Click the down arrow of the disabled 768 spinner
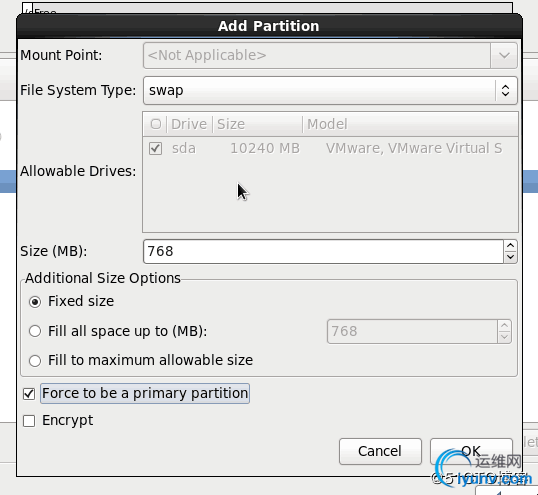This screenshot has height=495, width=538. [504, 337]
